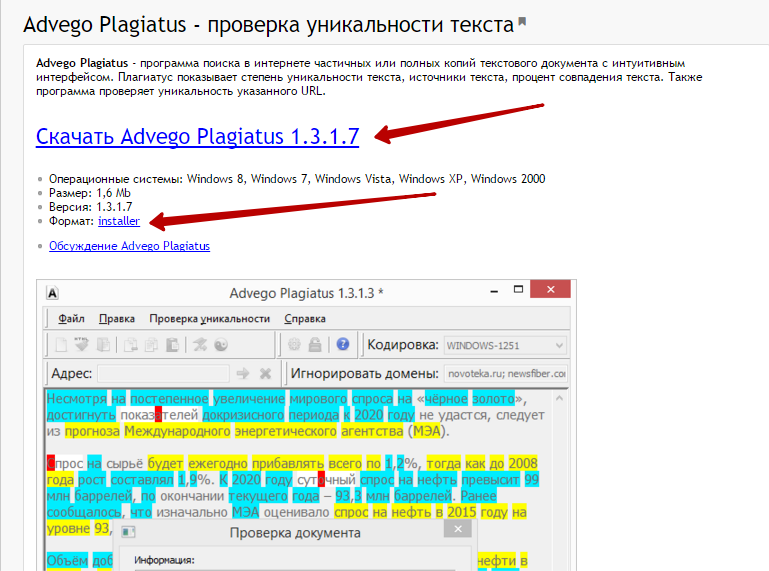
Task: Click the 'Операционные системы' list line
Action: coord(297,179)
